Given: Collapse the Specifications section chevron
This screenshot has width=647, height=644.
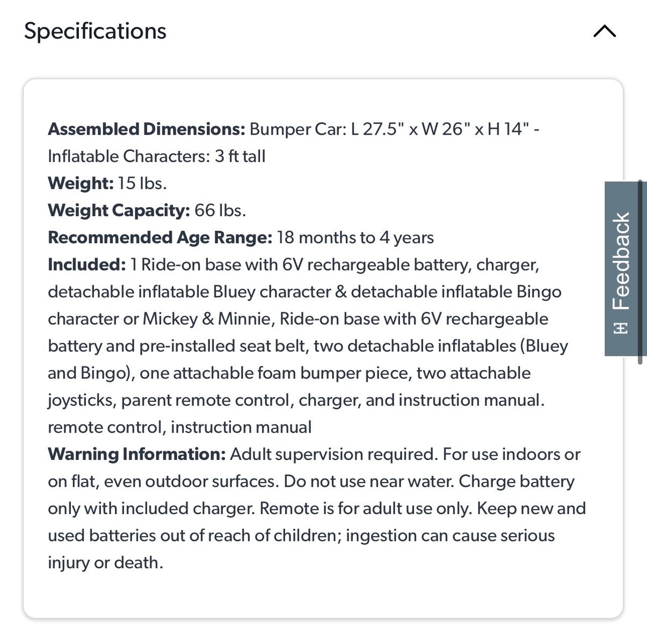Looking at the screenshot, I should pos(605,32).
